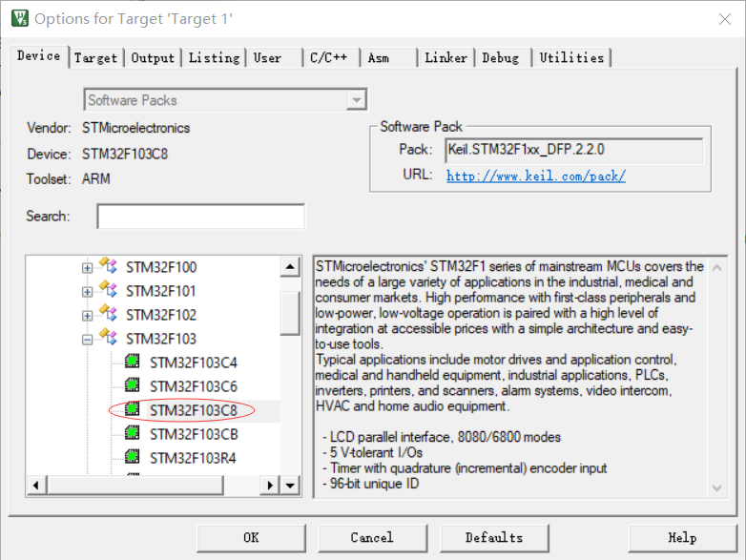Click description pane scroll up arrow
Image resolution: width=746 pixels, height=560 pixels.
(717, 268)
